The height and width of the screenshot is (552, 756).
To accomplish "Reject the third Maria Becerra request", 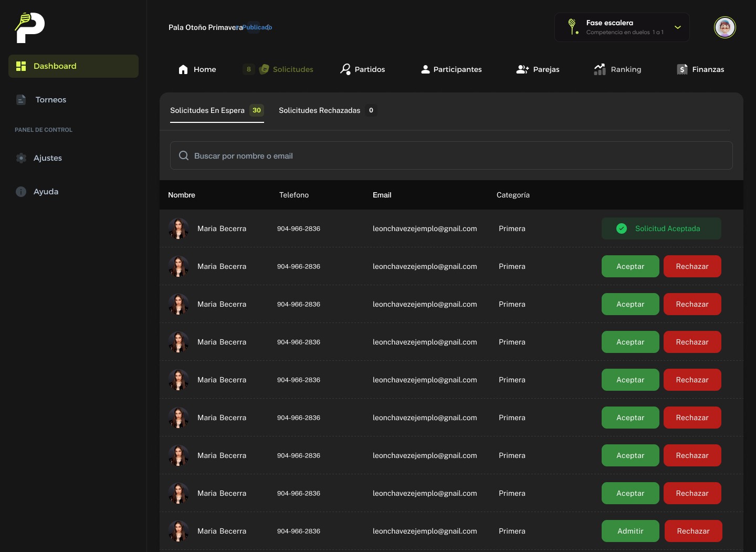I will coord(692,304).
